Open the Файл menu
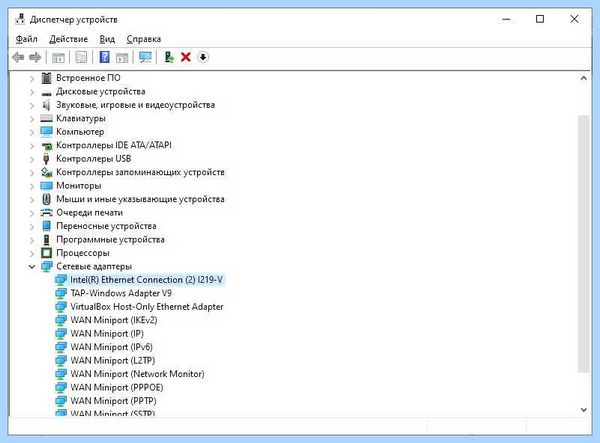 coord(26,39)
